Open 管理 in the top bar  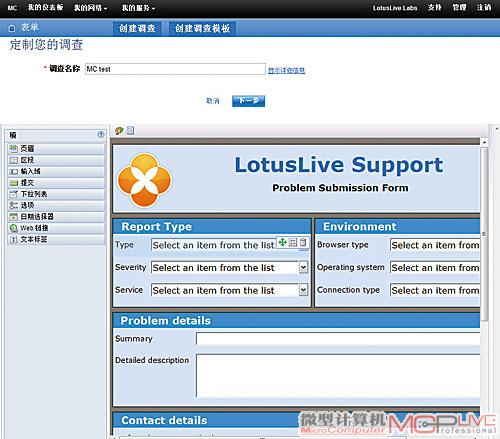(x=459, y=8)
